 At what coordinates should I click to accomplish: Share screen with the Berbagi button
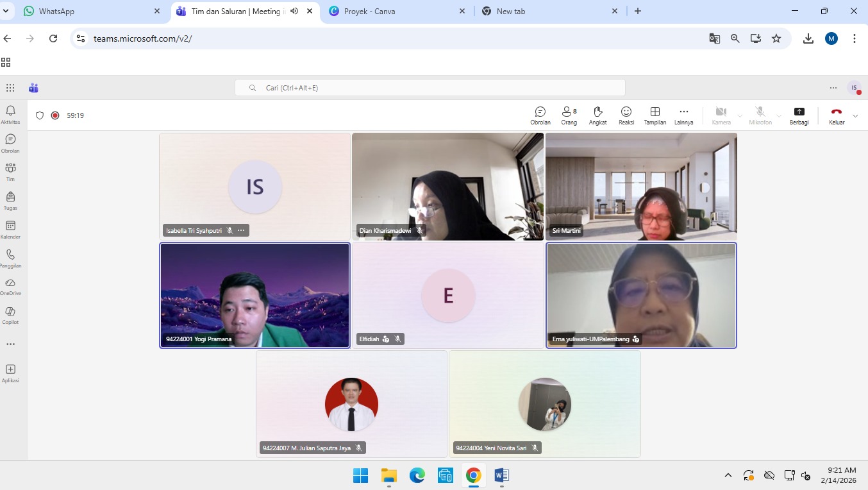(799, 115)
